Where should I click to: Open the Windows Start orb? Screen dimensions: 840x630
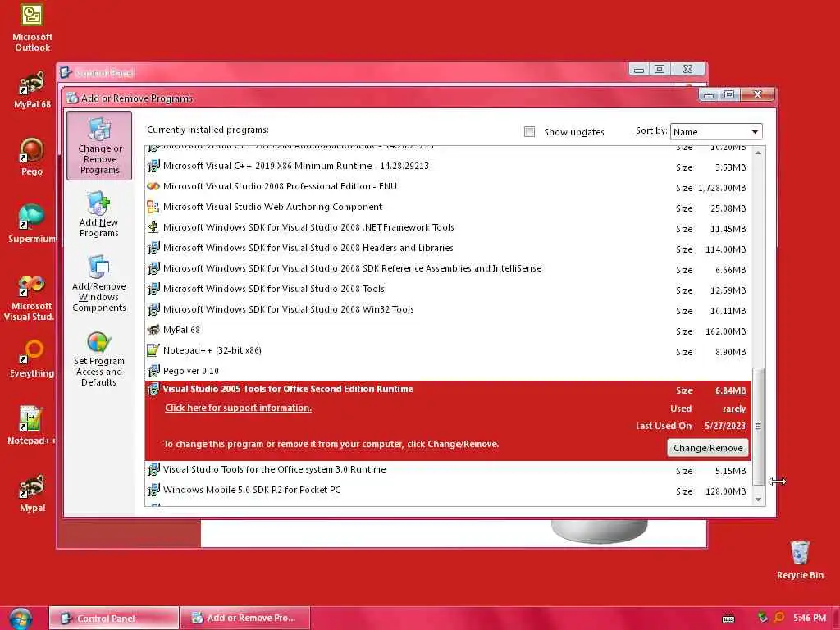coord(21,619)
